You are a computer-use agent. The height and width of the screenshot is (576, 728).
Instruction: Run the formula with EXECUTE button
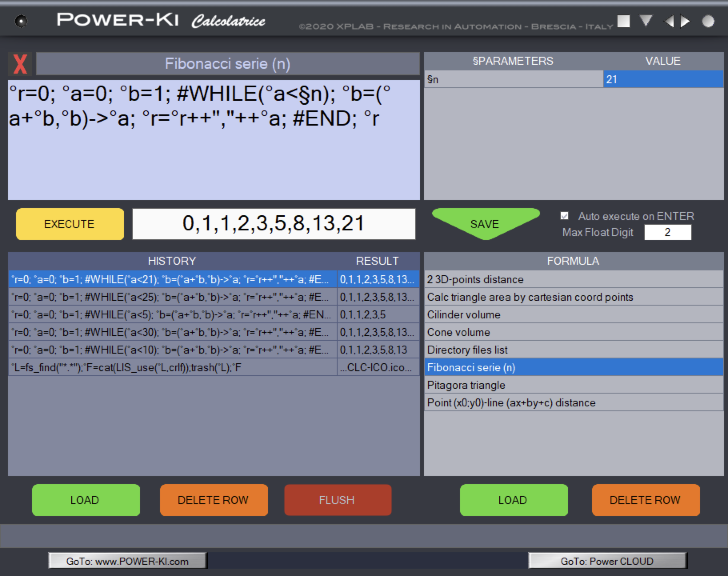pos(70,224)
